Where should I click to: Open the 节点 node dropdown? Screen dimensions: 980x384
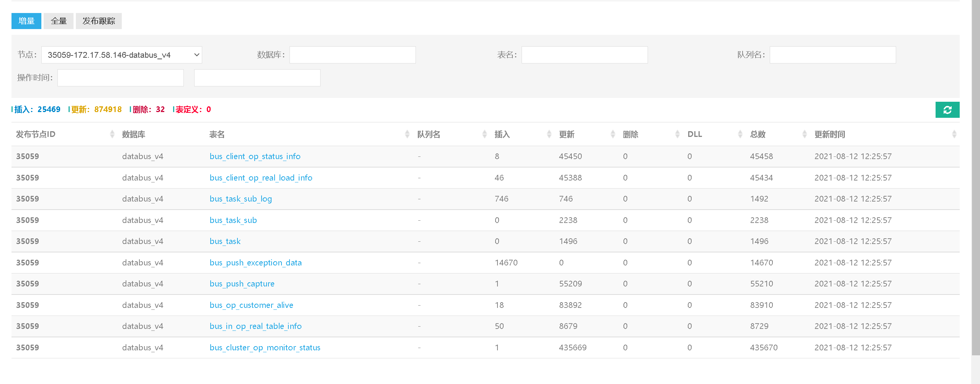click(x=121, y=55)
